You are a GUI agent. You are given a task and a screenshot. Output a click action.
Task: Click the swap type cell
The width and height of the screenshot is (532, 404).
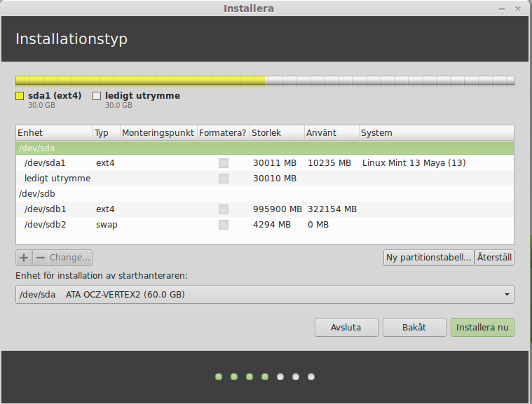point(107,225)
